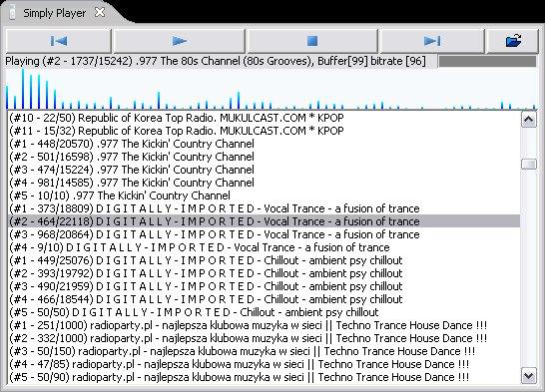
Task: Stop playback with the square button
Action: pos(312,41)
